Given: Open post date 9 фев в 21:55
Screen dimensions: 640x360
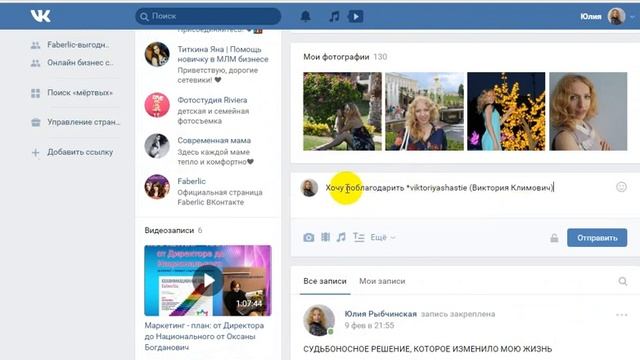Looking at the screenshot, I should (369, 325).
